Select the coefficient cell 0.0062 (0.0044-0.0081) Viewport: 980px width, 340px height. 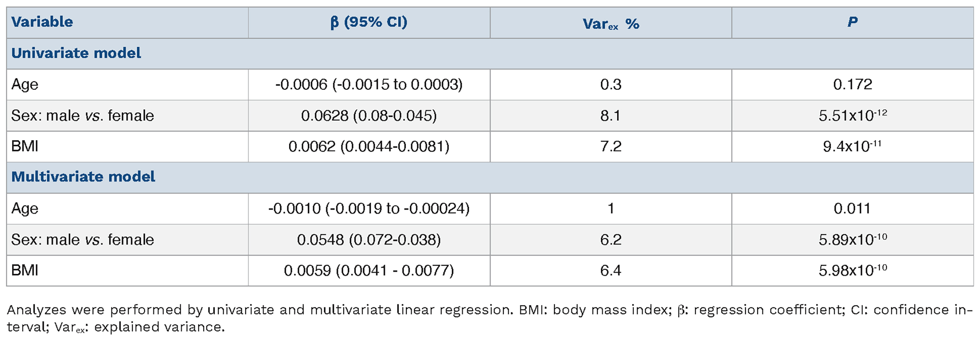point(369,147)
